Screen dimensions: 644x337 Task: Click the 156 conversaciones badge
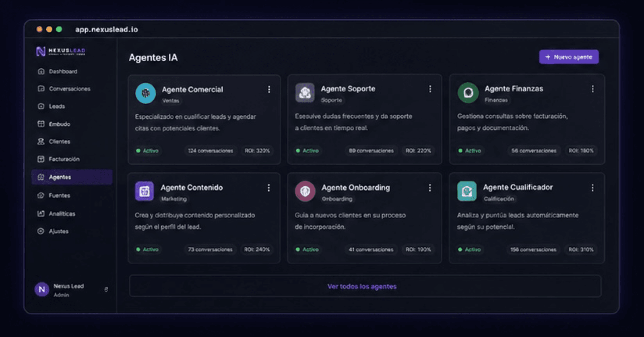533,249
